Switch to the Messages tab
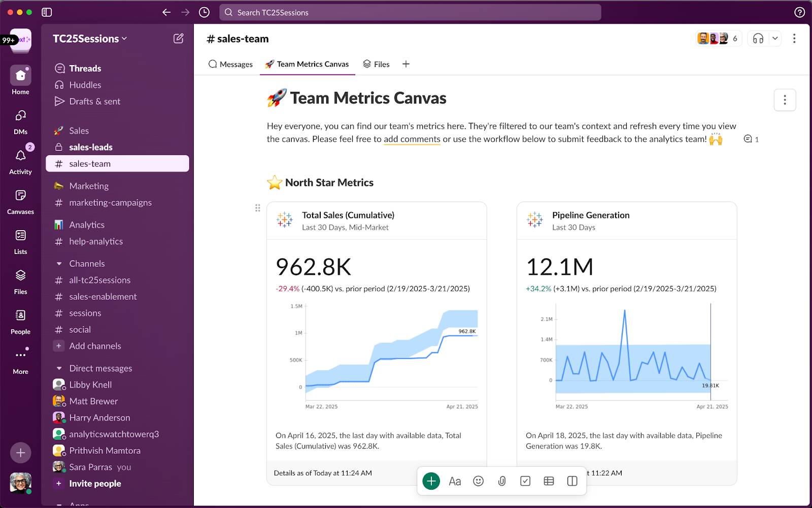The image size is (812, 508). point(230,64)
